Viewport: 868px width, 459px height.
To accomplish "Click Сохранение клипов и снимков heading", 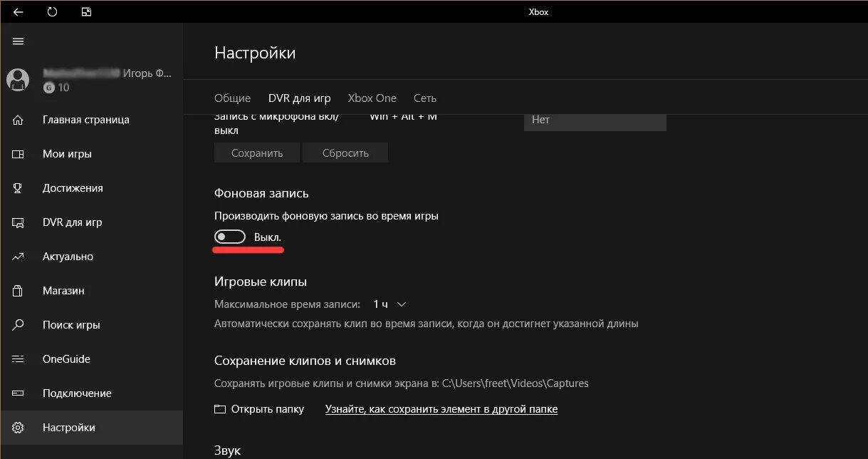I will click(x=305, y=361).
